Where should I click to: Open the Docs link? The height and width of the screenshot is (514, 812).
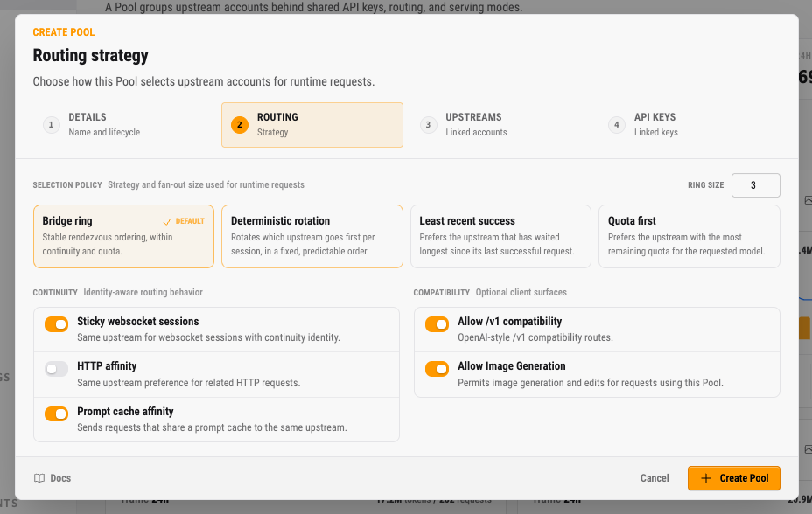[52, 478]
